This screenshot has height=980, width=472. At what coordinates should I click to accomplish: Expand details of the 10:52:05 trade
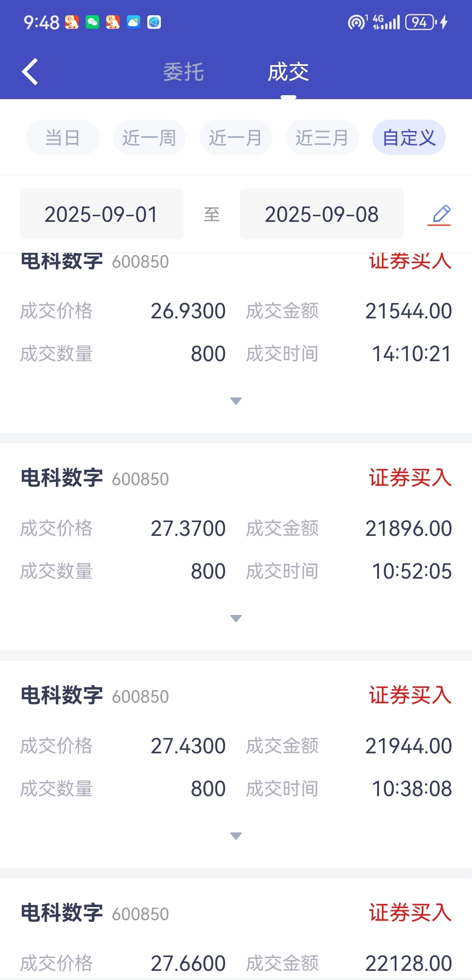point(236,618)
